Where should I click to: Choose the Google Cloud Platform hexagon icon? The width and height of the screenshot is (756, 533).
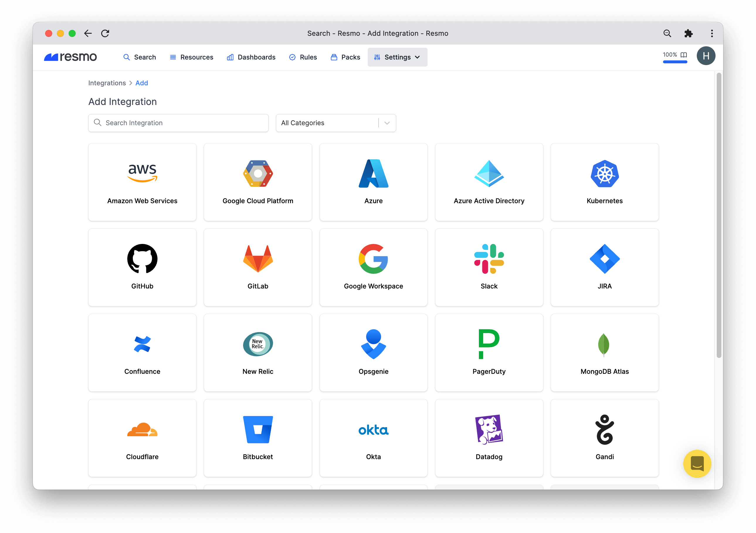258,173
